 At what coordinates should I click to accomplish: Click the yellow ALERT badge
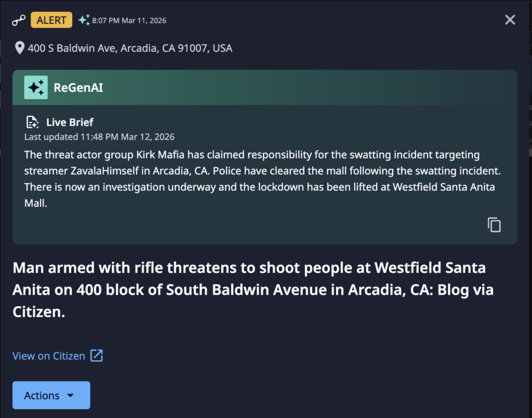pos(51,20)
